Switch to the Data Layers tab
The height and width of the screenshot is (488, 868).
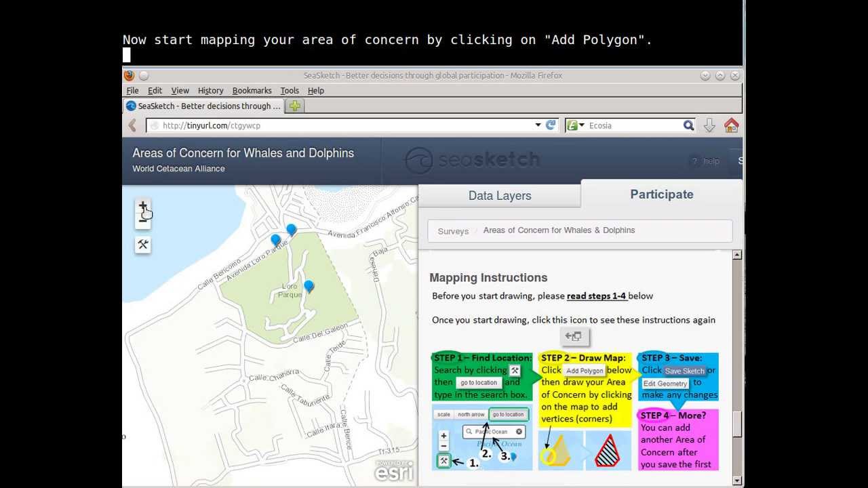coord(500,196)
